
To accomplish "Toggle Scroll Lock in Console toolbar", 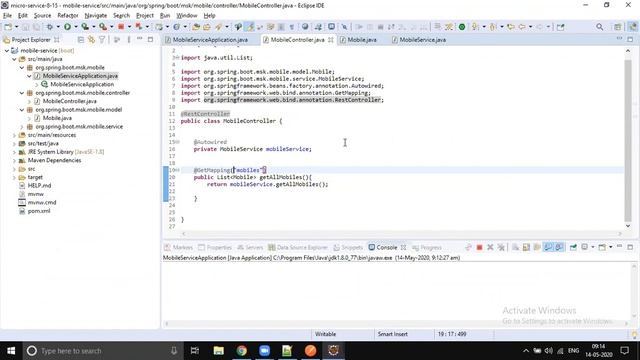I will click(x=526, y=247).
